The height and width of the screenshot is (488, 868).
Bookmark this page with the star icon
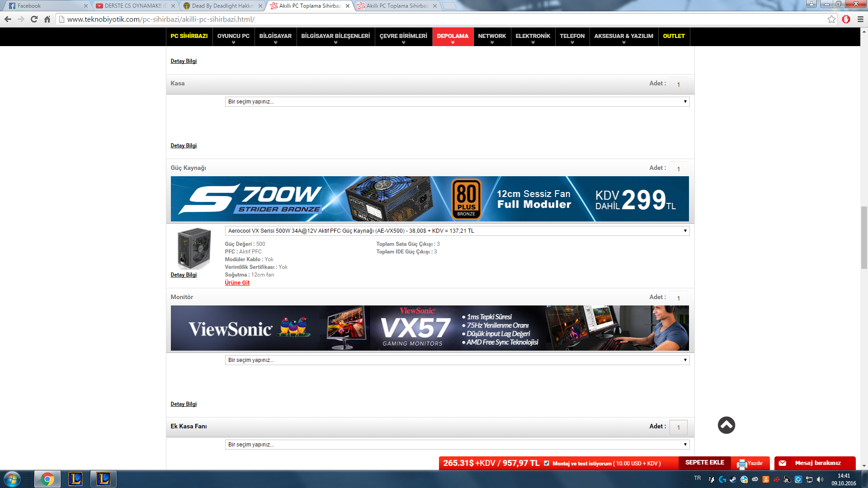[x=831, y=19]
